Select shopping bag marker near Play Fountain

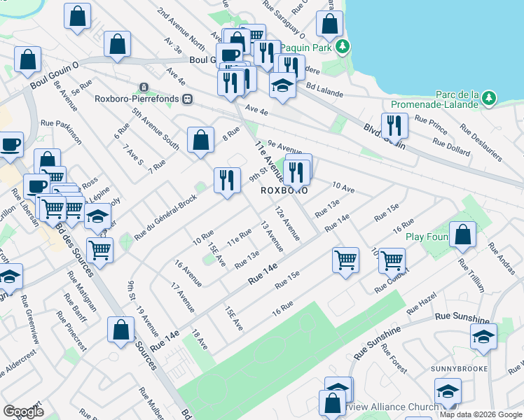463,234
